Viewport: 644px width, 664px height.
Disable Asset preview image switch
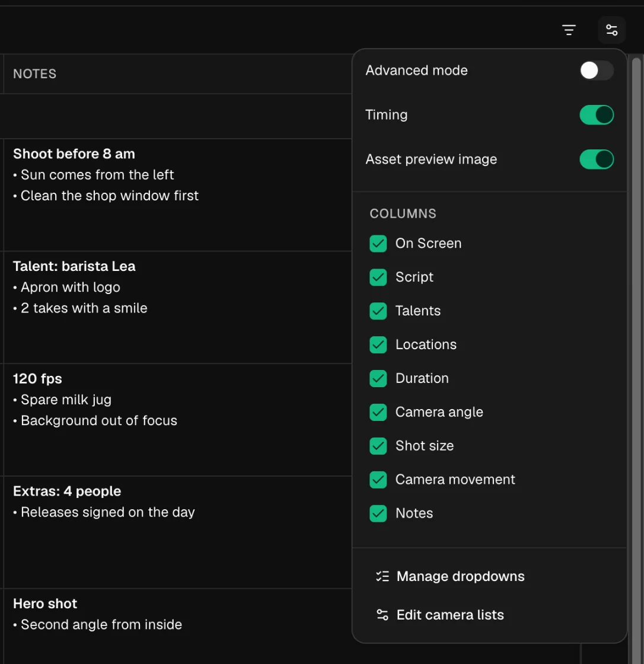tap(597, 159)
